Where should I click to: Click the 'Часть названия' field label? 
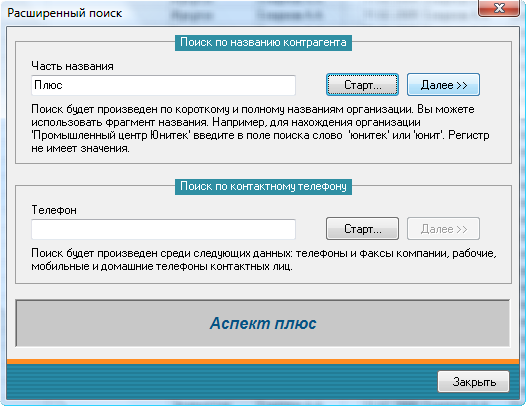coord(72,66)
